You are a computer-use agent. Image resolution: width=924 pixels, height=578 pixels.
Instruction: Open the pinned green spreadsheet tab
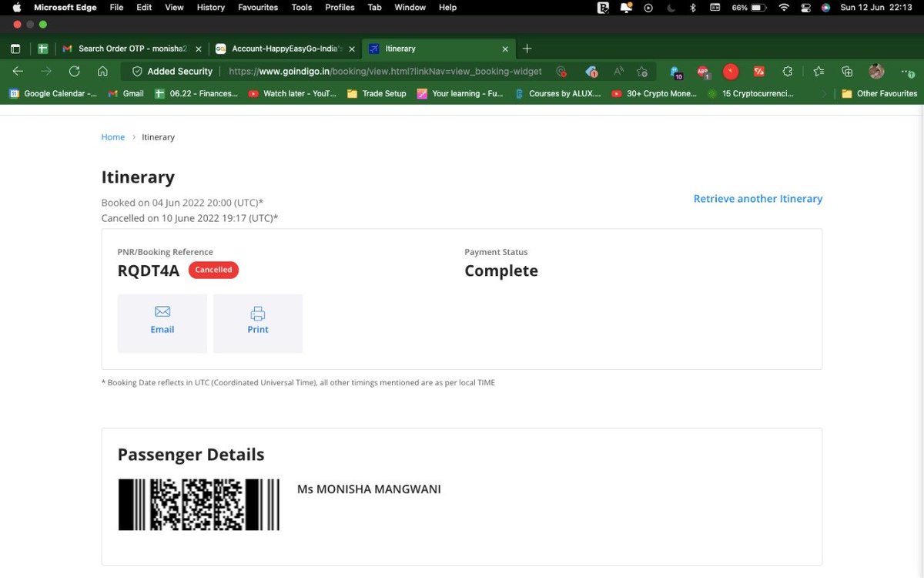coord(43,49)
